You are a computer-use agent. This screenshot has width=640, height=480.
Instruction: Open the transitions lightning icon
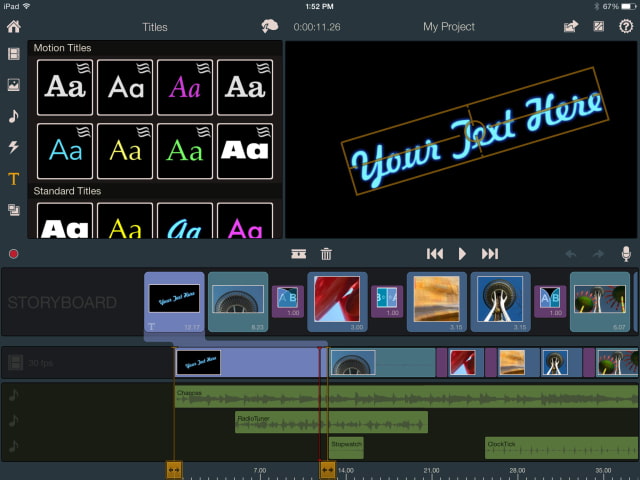14,147
